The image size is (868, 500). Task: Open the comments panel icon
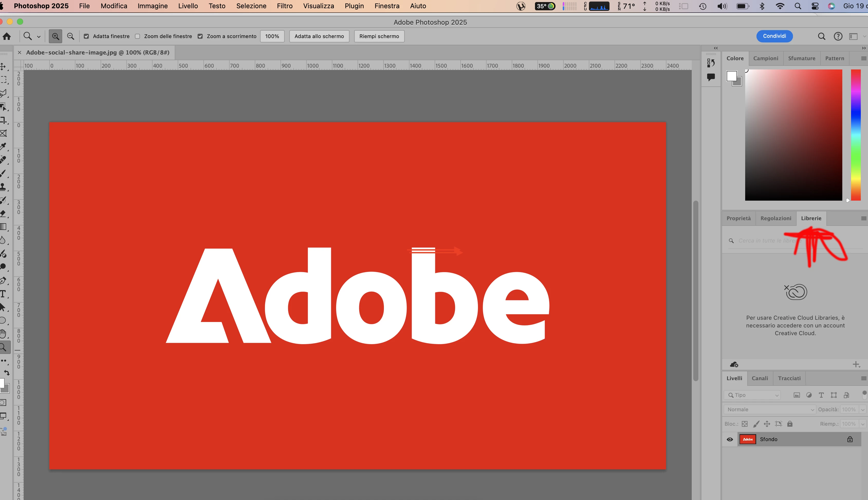point(711,77)
